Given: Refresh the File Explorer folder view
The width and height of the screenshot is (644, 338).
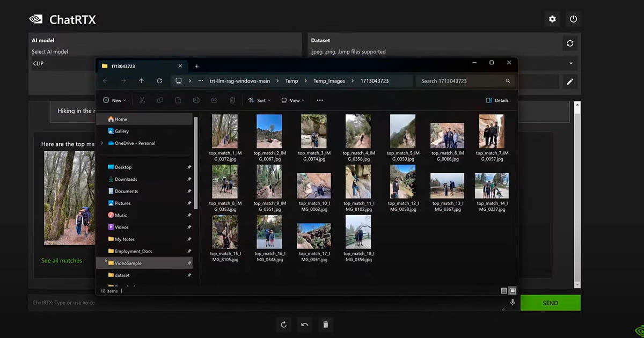Looking at the screenshot, I should [x=159, y=81].
